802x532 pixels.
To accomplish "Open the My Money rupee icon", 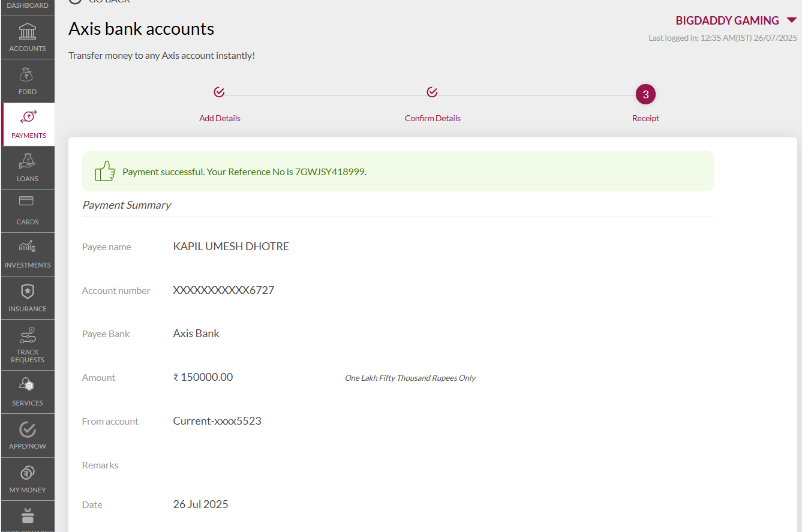I will pyautogui.click(x=28, y=473).
